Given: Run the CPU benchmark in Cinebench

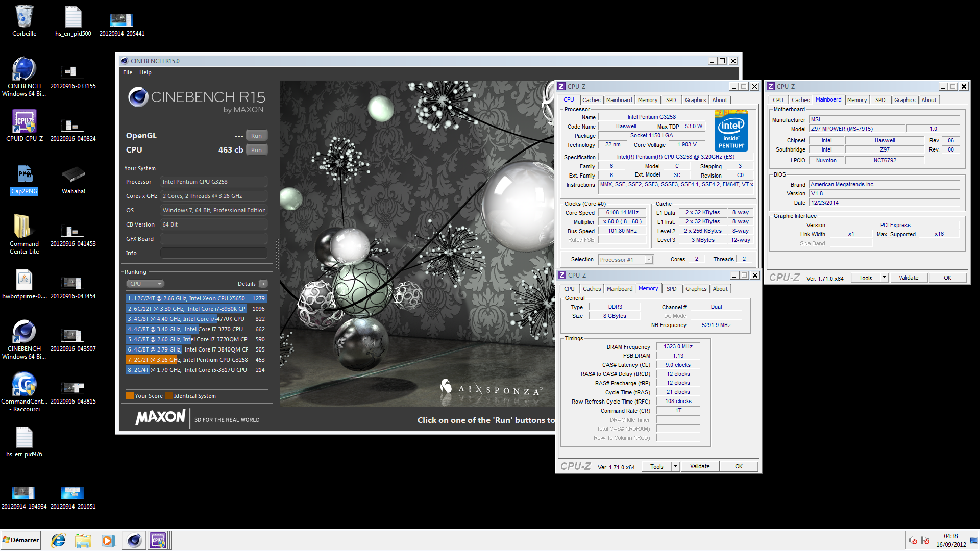Looking at the screenshot, I should pyautogui.click(x=256, y=150).
